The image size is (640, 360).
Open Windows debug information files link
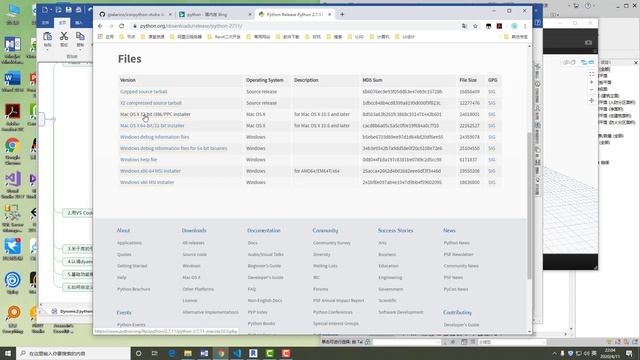tap(155, 137)
